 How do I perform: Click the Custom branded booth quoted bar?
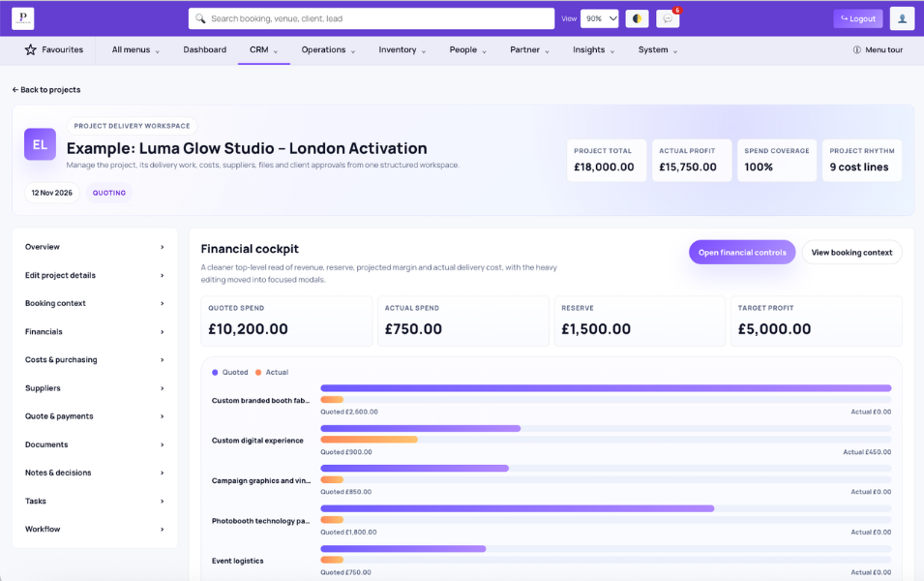(x=606, y=388)
